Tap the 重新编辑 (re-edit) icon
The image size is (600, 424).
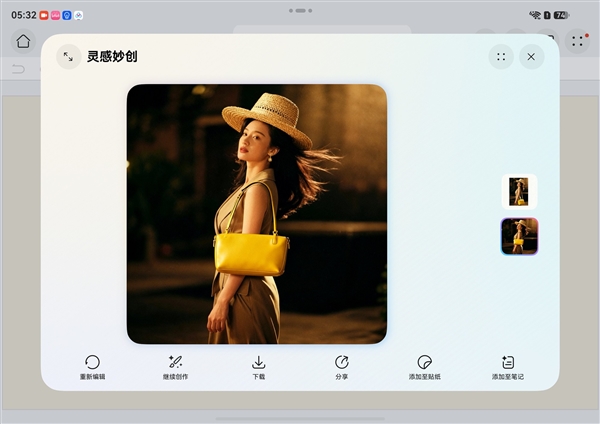pyautogui.click(x=92, y=362)
